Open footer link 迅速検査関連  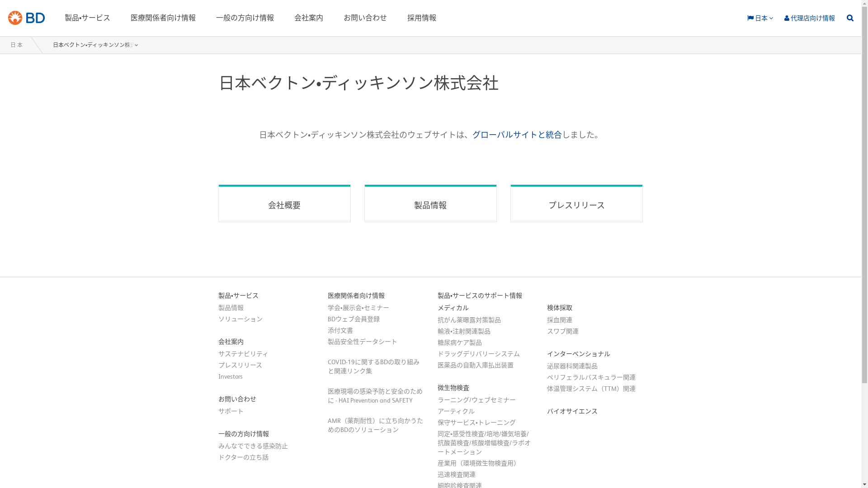(x=457, y=474)
